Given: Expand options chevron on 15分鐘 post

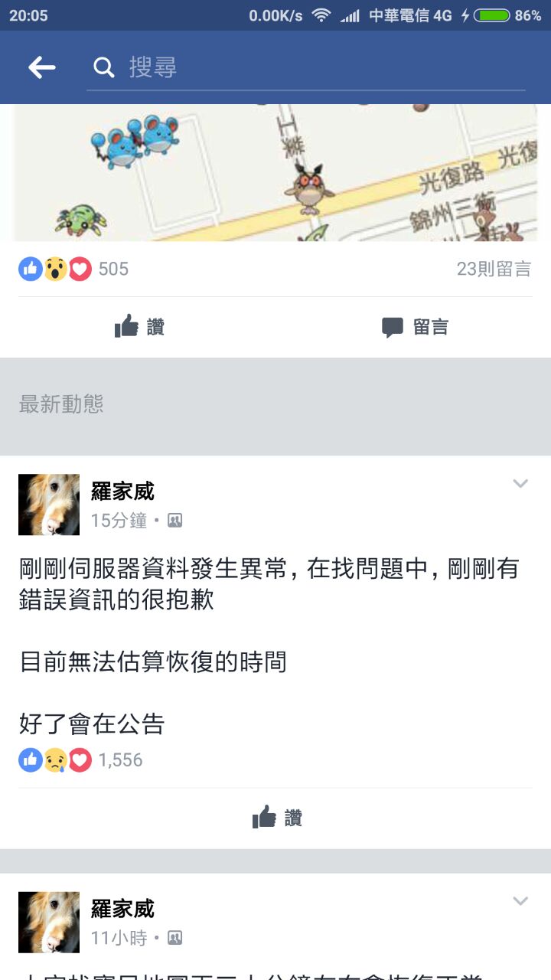Looking at the screenshot, I should (x=520, y=484).
